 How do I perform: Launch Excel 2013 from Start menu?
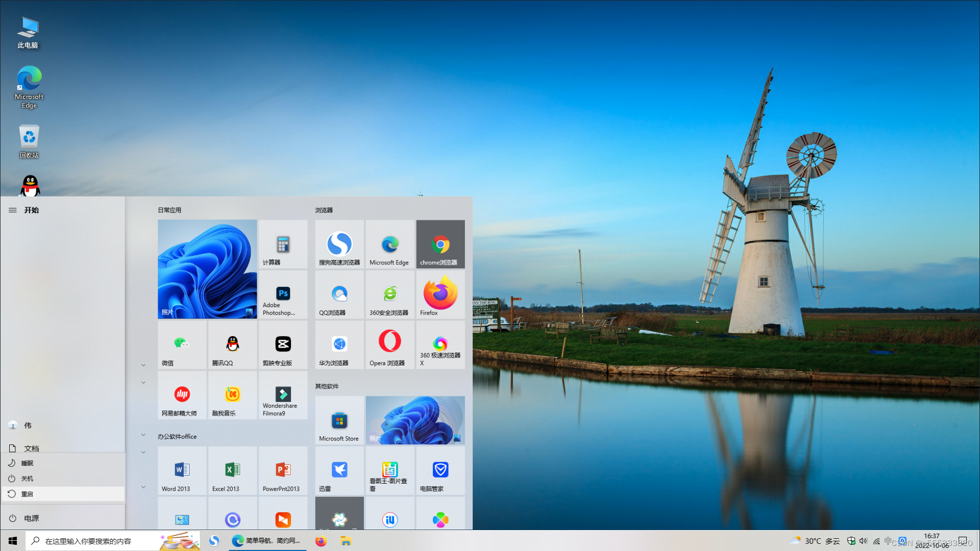(x=232, y=470)
